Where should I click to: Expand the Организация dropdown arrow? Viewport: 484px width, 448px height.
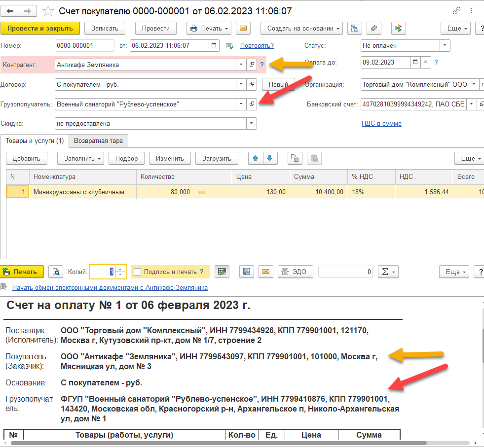(x=474, y=84)
